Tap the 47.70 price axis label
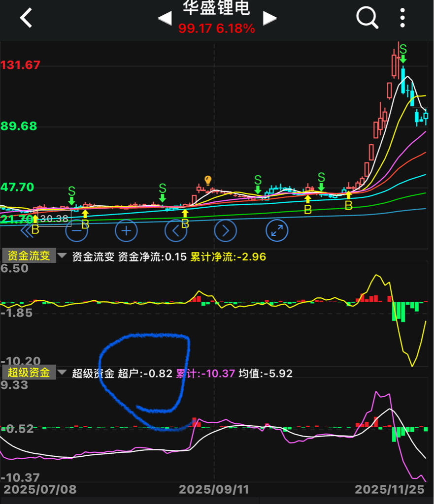This screenshot has width=434, height=504. [x=17, y=187]
